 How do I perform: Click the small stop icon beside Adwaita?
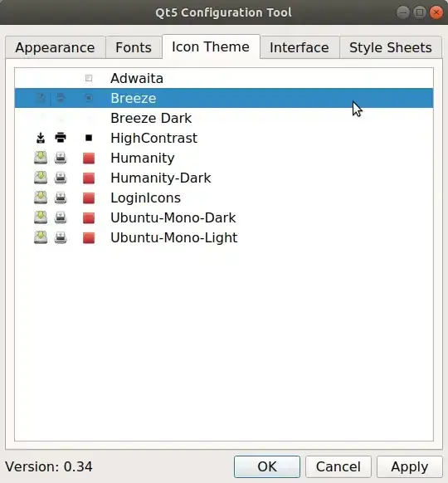click(x=89, y=78)
